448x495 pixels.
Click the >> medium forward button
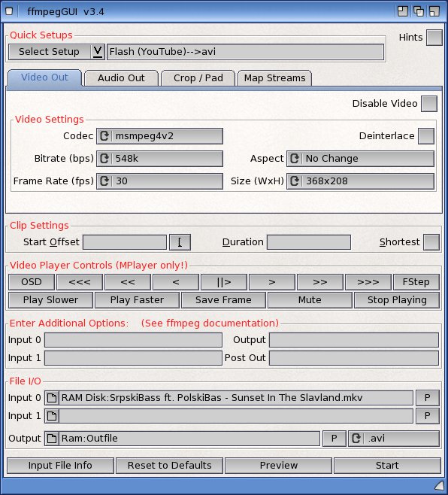click(x=320, y=282)
